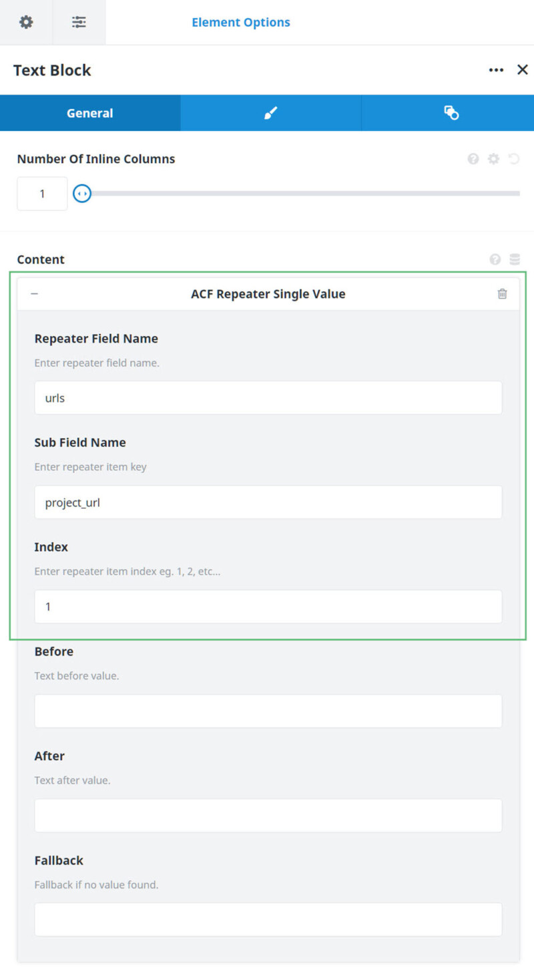Delete the ACF Repeater item via trash icon

click(503, 293)
